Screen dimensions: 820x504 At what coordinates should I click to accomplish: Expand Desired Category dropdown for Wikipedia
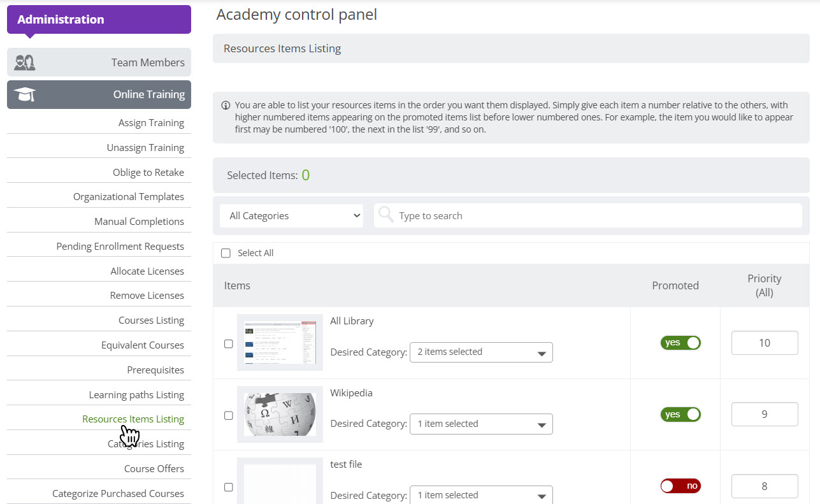(x=481, y=424)
